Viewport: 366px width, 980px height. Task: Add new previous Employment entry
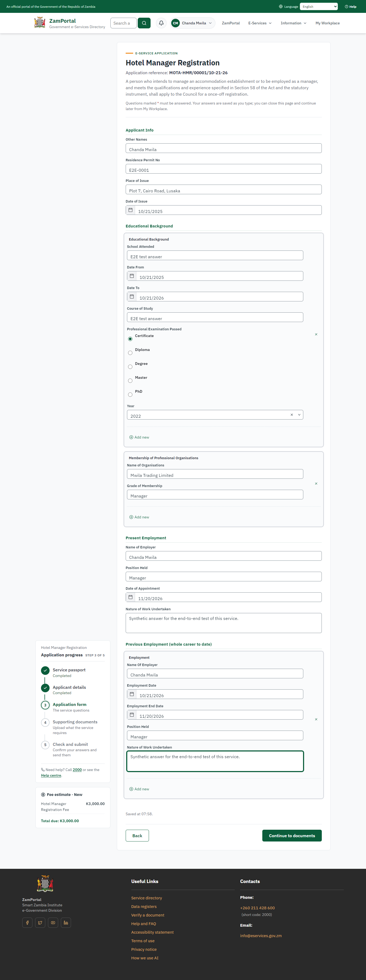(x=139, y=789)
